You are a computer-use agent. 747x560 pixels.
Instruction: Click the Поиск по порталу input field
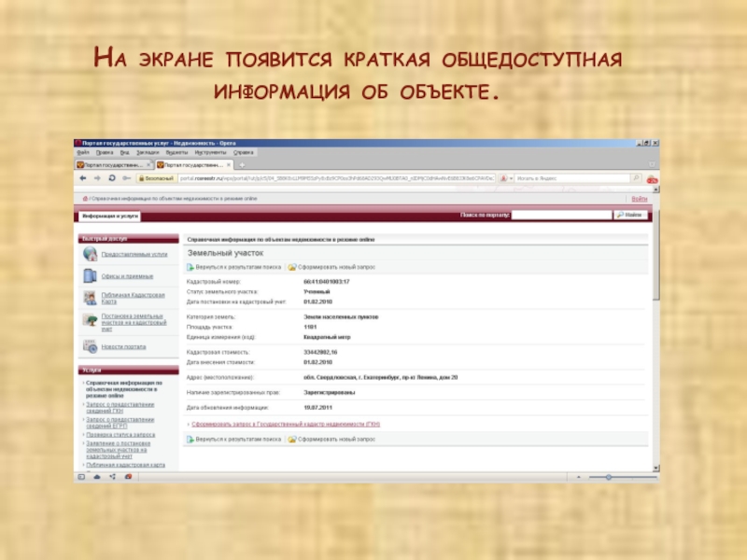tap(562, 216)
